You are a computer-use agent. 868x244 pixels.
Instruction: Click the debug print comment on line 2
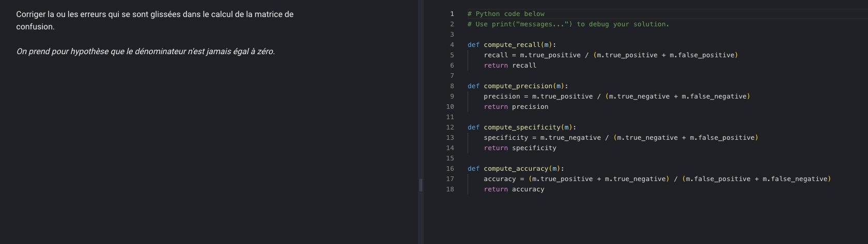568,24
